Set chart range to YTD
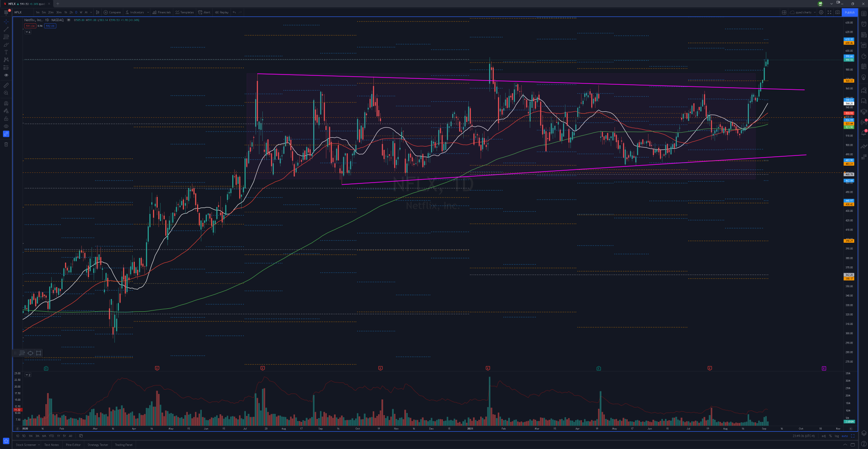 point(51,436)
